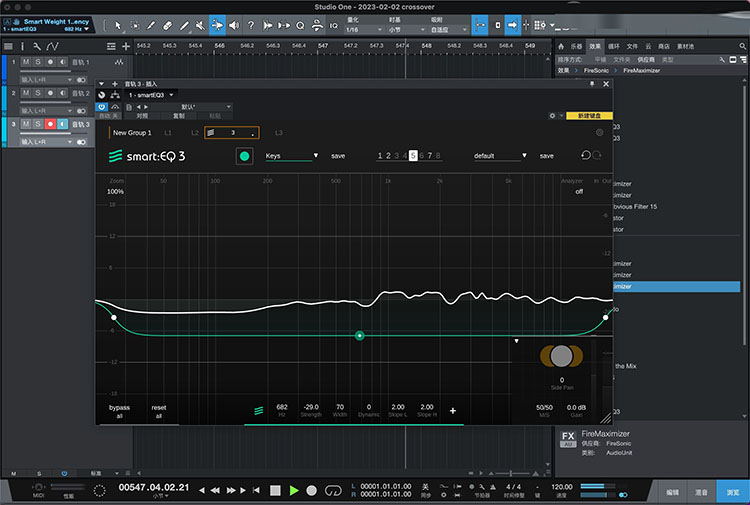
Task: Open the track list icon
Action: [x=8, y=46]
